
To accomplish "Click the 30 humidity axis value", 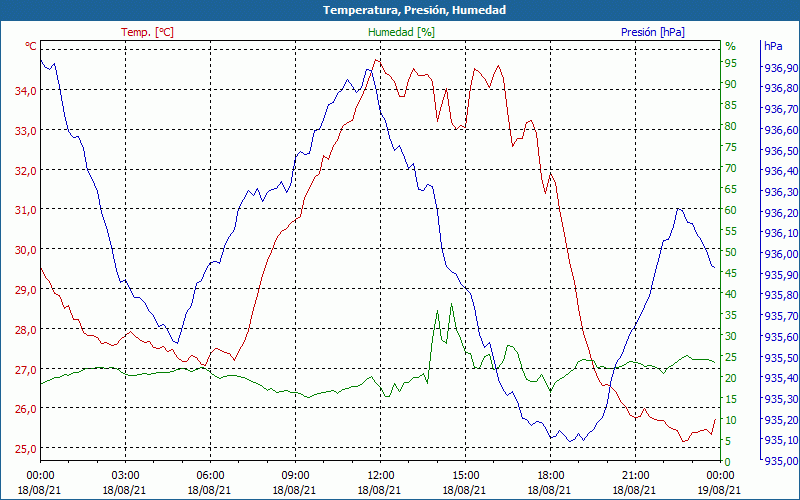I will click(731, 336).
